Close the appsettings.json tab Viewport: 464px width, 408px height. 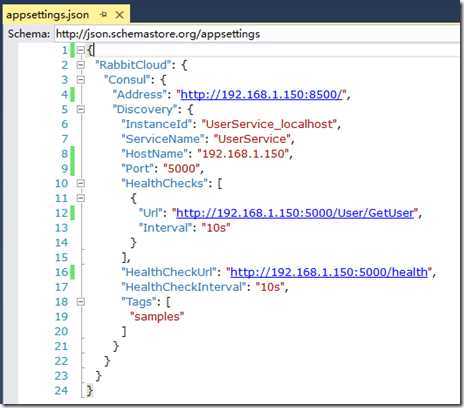tap(119, 15)
